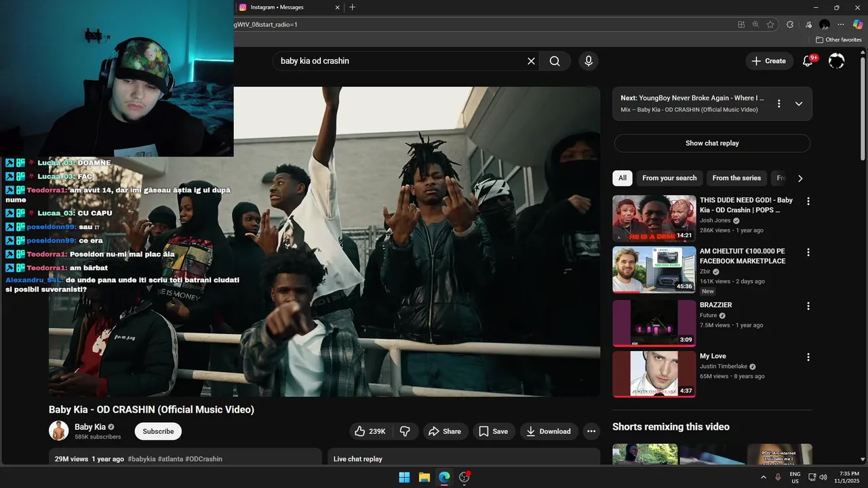Click Microsoft Edge taskbar icon
The height and width of the screenshot is (488, 868).
pyautogui.click(x=444, y=477)
